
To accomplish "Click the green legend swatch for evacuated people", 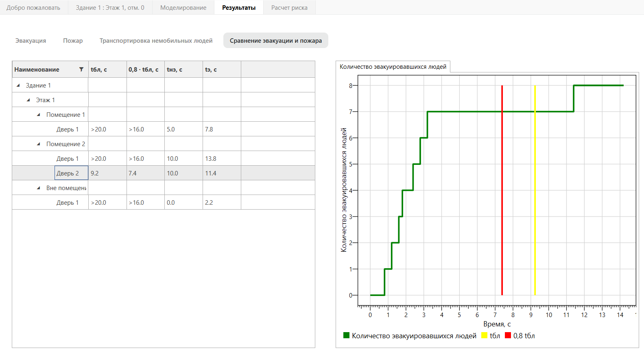I will coord(347,335).
